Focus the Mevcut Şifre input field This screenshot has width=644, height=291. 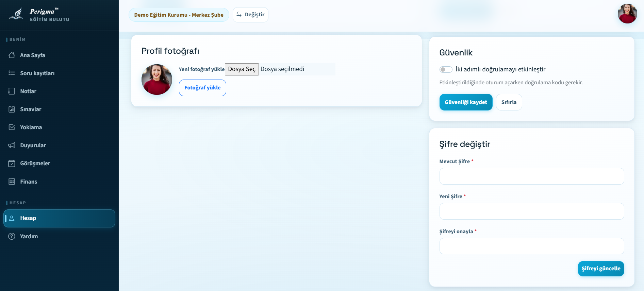531,176
